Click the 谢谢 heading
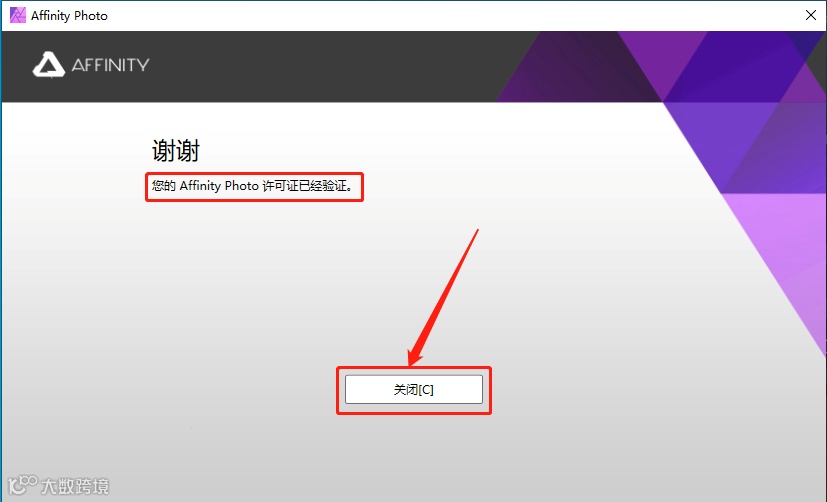 tap(176, 151)
